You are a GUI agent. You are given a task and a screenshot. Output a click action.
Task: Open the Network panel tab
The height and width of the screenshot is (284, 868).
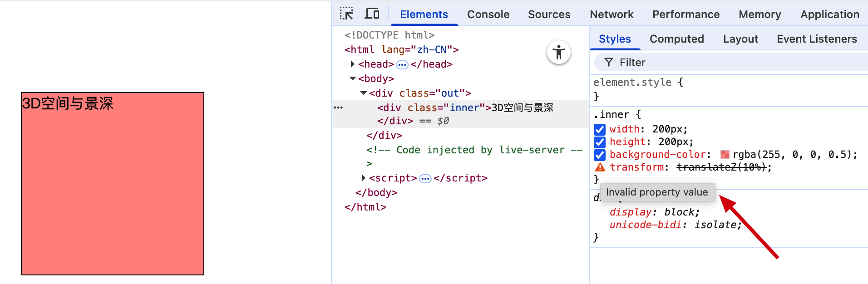[x=611, y=15]
